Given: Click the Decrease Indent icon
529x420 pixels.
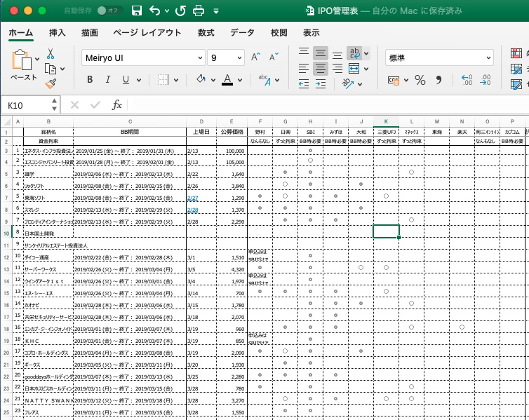Looking at the screenshot, I should (304, 83).
